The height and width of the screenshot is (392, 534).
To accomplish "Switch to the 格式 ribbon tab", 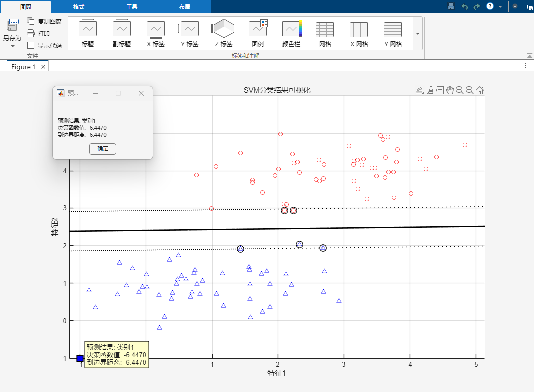I will (78, 7).
